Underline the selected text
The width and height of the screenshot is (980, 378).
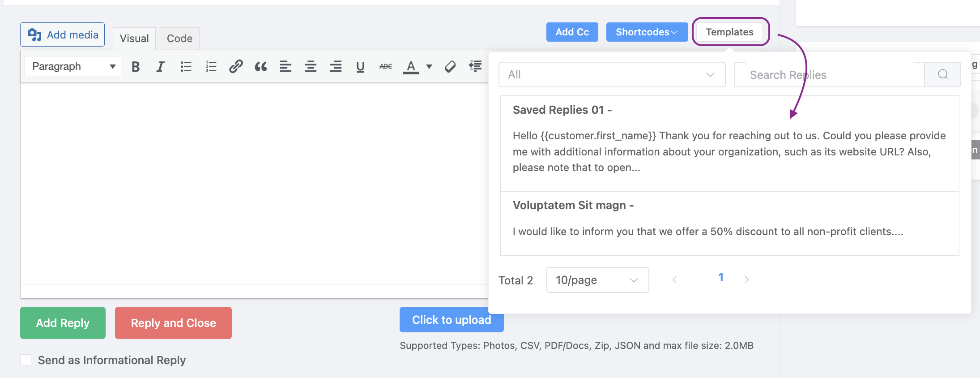pos(360,67)
